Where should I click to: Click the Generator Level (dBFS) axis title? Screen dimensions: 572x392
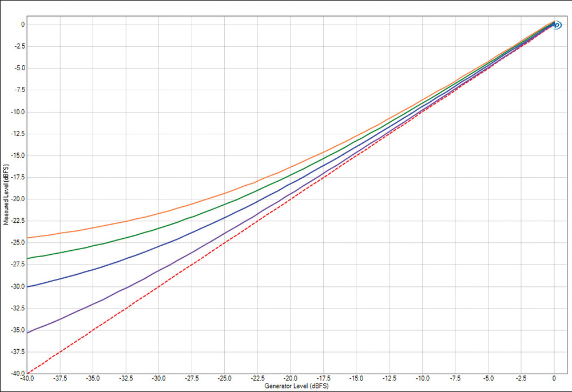click(296, 386)
